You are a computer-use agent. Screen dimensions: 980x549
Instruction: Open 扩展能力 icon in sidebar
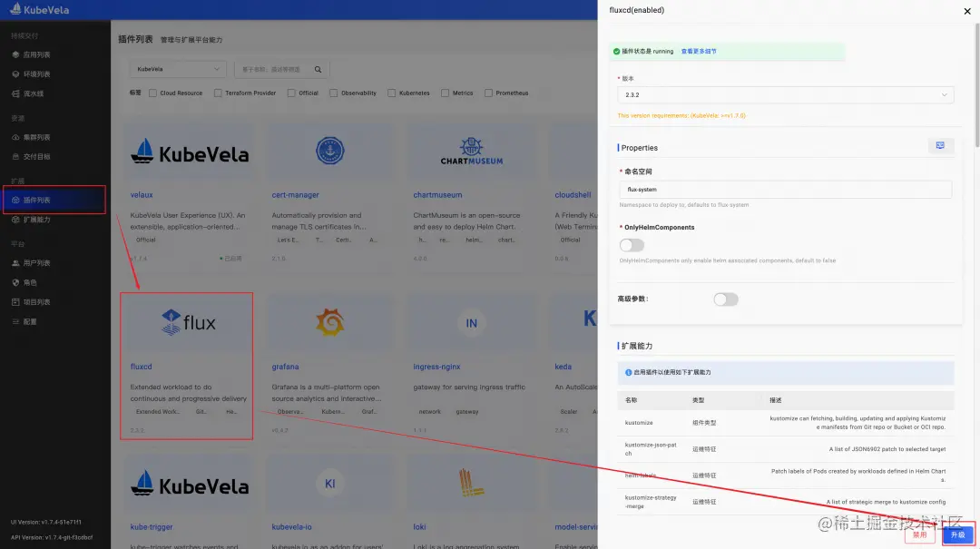pos(15,220)
